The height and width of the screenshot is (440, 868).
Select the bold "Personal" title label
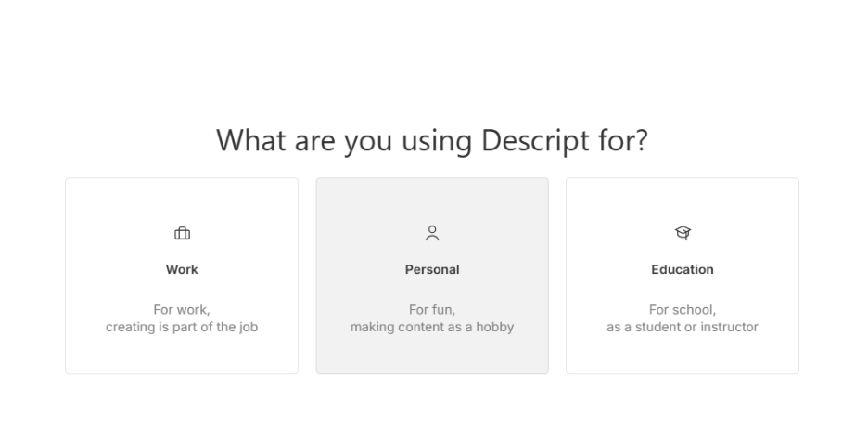(432, 269)
